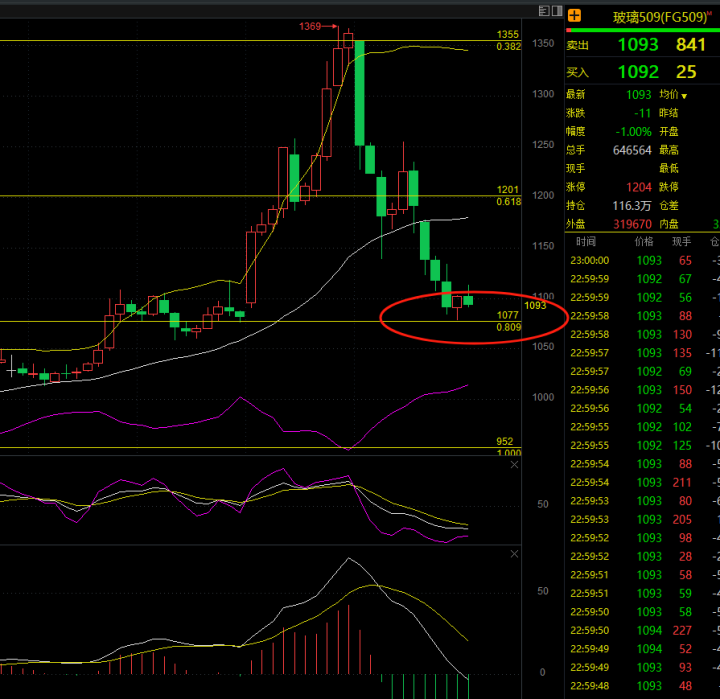720x699 pixels.
Task: Click the 买入 price 1092
Action: coord(638,72)
